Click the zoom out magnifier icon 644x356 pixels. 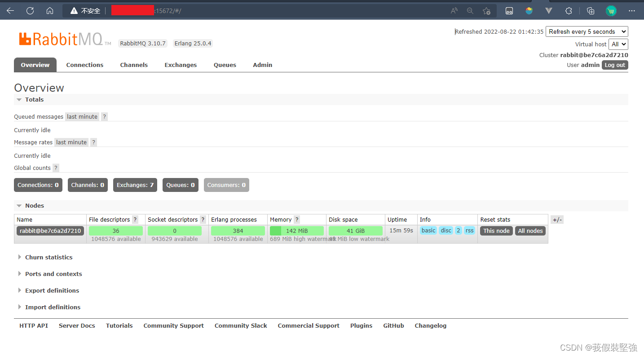pos(470,11)
